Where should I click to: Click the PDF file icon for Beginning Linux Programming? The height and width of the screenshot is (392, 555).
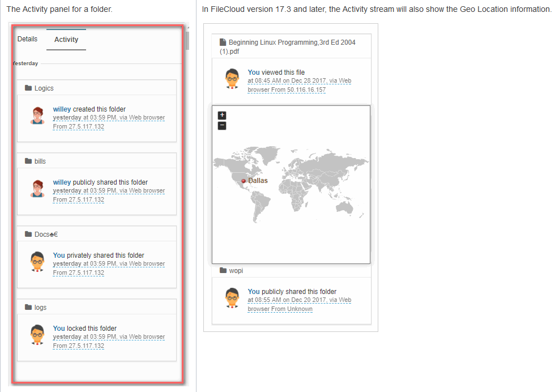[x=223, y=42]
